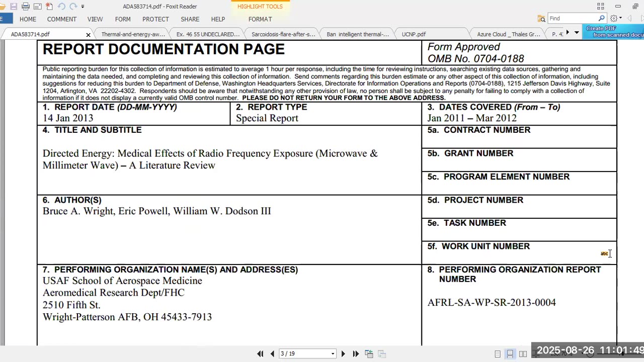
Task: Open the VIEW ribbon tab
Action: [x=95, y=19]
